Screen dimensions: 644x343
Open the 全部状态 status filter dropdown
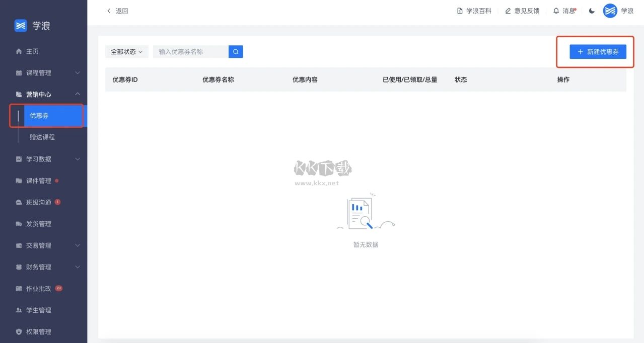pyautogui.click(x=126, y=51)
